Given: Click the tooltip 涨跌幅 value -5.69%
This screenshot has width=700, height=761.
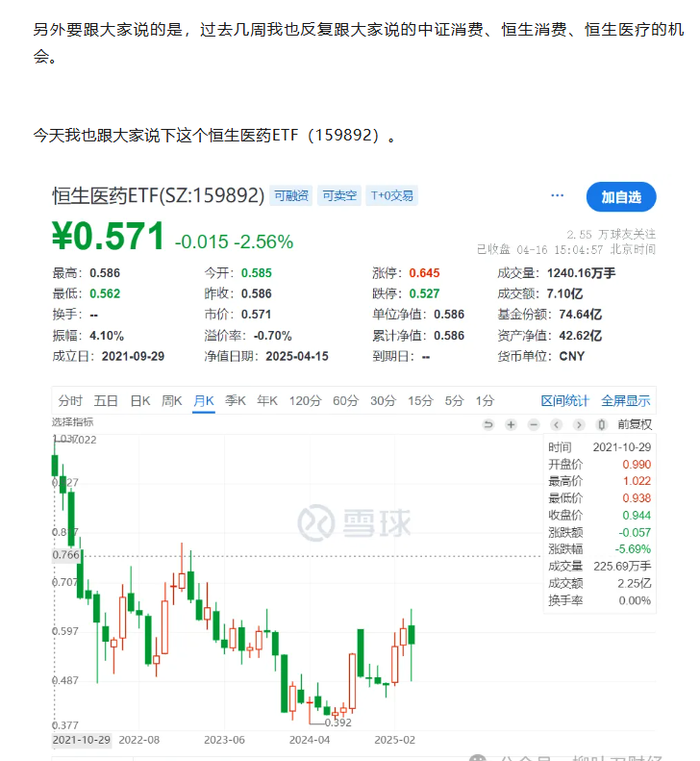Looking at the screenshot, I should click(633, 549).
